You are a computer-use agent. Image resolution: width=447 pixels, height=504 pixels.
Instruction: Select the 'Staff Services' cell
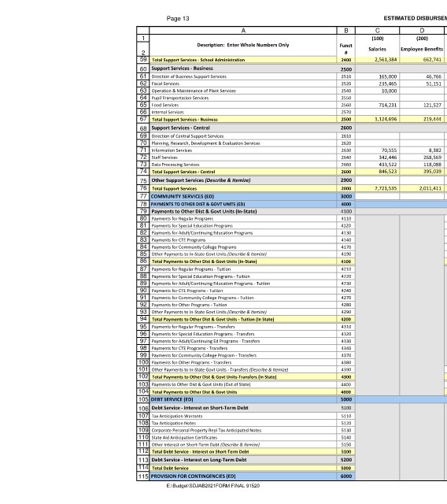point(243,157)
